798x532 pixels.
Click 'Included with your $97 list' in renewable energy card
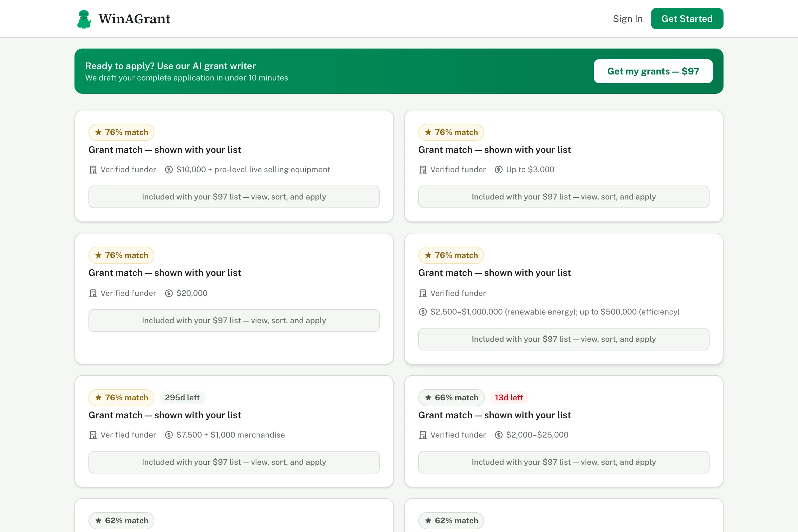pyautogui.click(x=564, y=339)
